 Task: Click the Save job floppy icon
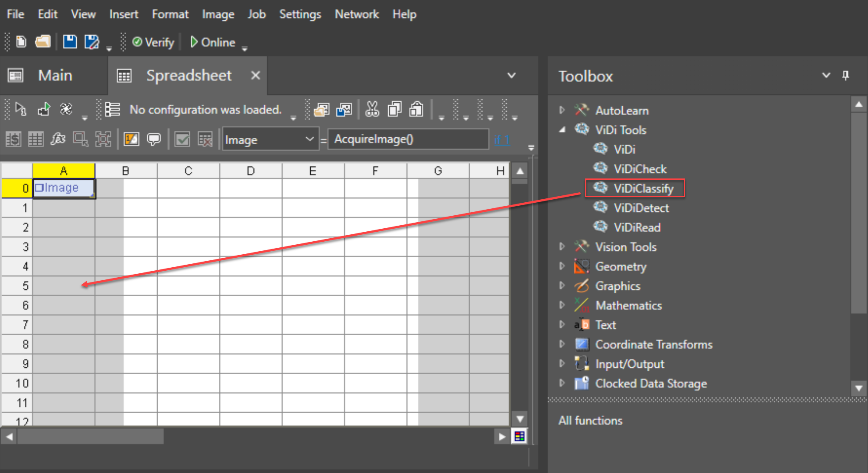click(70, 42)
